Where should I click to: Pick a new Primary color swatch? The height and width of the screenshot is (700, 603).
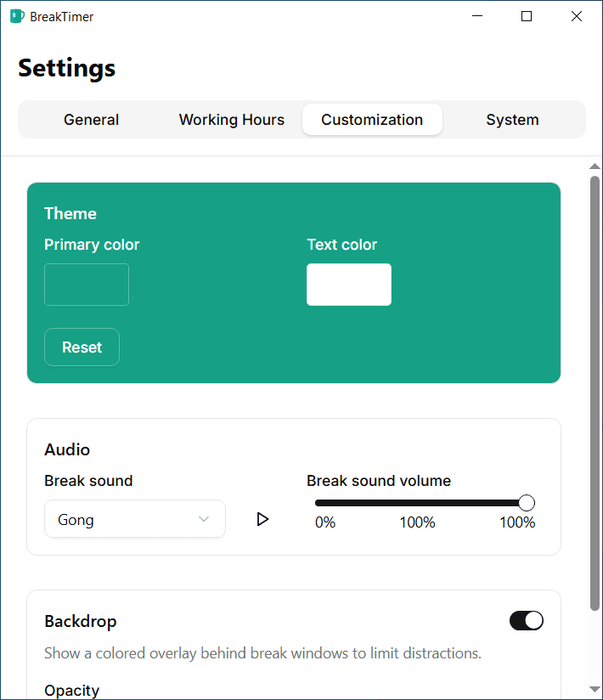[x=87, y=285]
